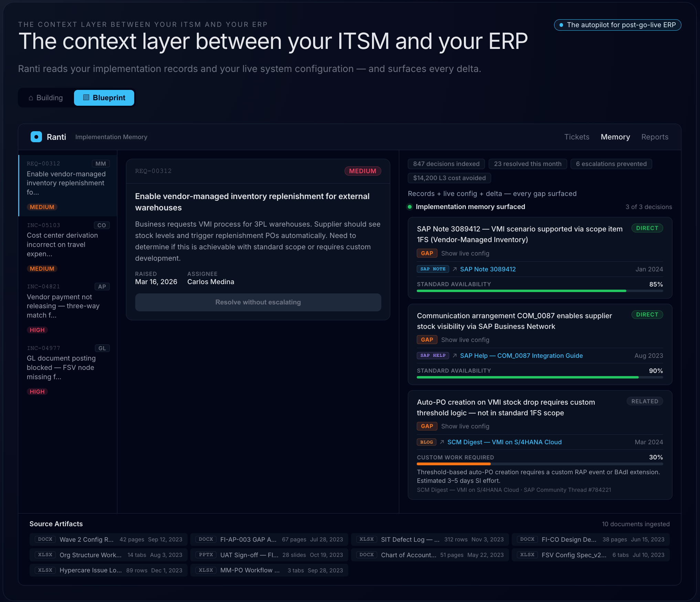700x602 pixels.
Task: Click the arrow icon beside SAP Help link
Action: tap(455, 355)
